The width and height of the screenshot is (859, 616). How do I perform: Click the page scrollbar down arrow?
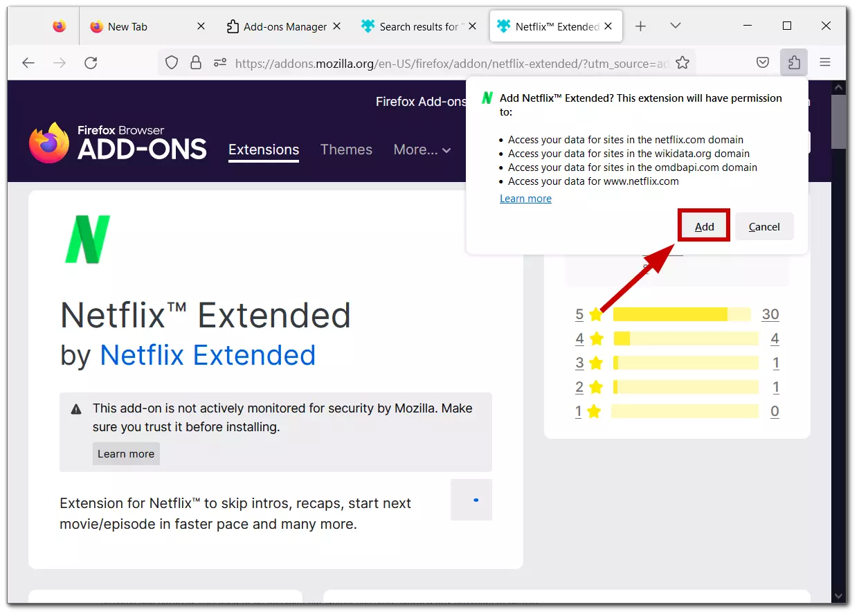[839, 596]
